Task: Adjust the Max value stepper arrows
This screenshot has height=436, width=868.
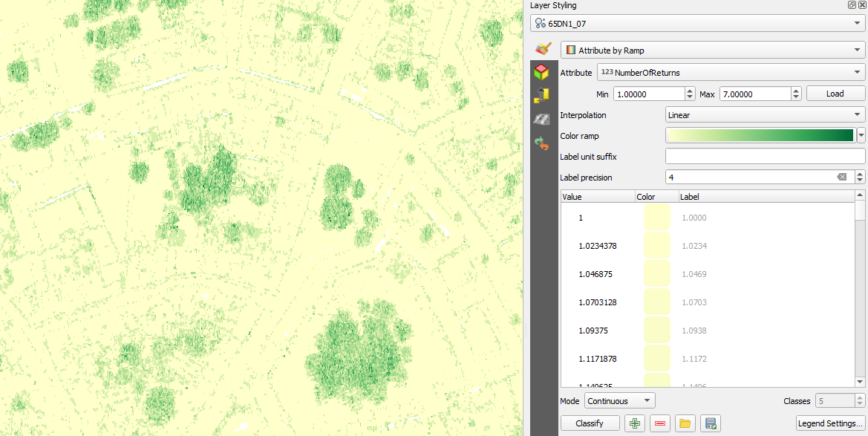Action: (x=796, y=94)
